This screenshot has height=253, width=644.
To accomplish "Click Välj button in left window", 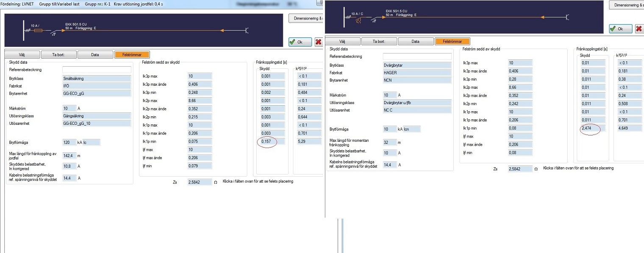I will click(22, 55).
